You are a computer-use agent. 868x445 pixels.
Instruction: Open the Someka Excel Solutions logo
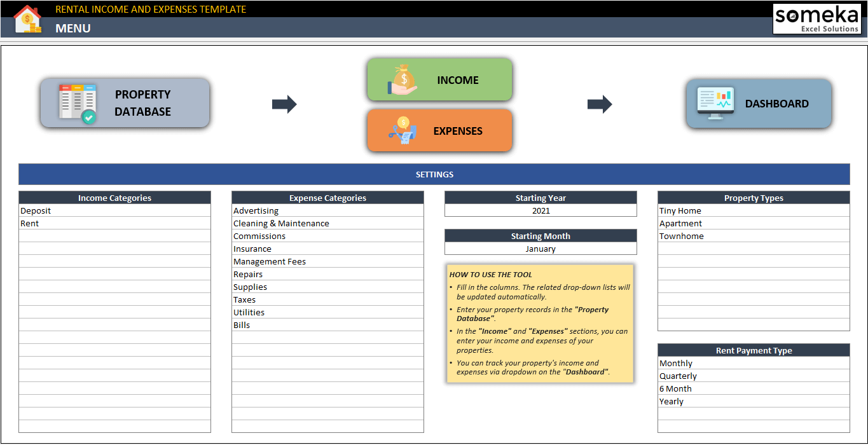pos(816,19)
